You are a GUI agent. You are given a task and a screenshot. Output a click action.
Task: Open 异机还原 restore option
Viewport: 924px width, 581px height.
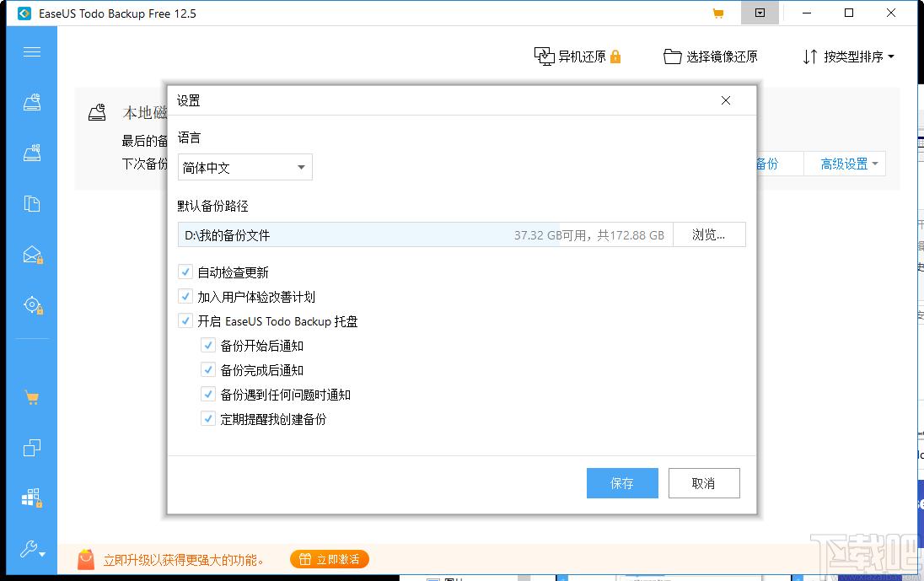(577, 56)
